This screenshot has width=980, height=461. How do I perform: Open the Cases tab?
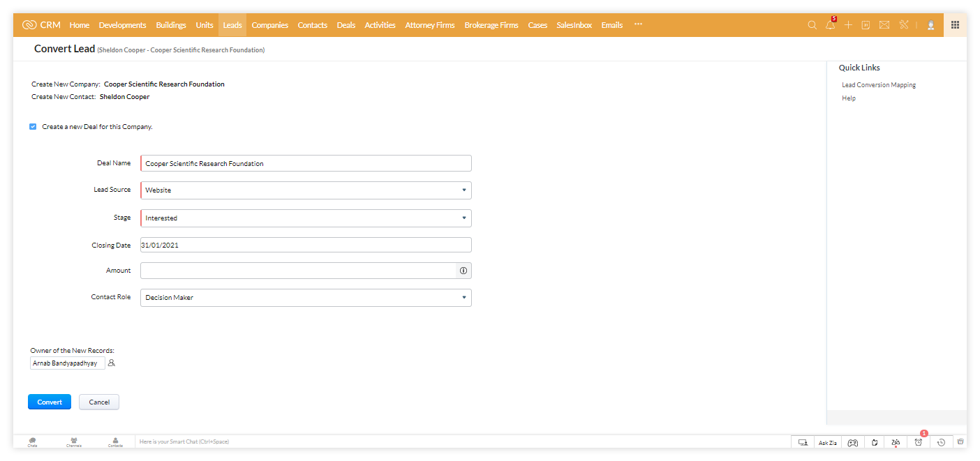click(x=537, y=25)
